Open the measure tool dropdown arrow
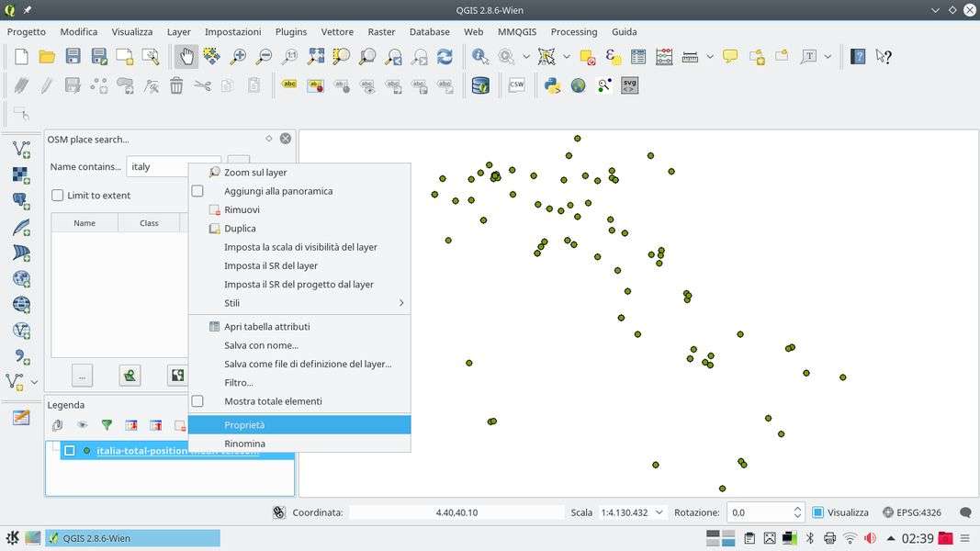Image resolution: width=980 pixels, height=551 pixels. pyautogui.click(x=711, y=57)
